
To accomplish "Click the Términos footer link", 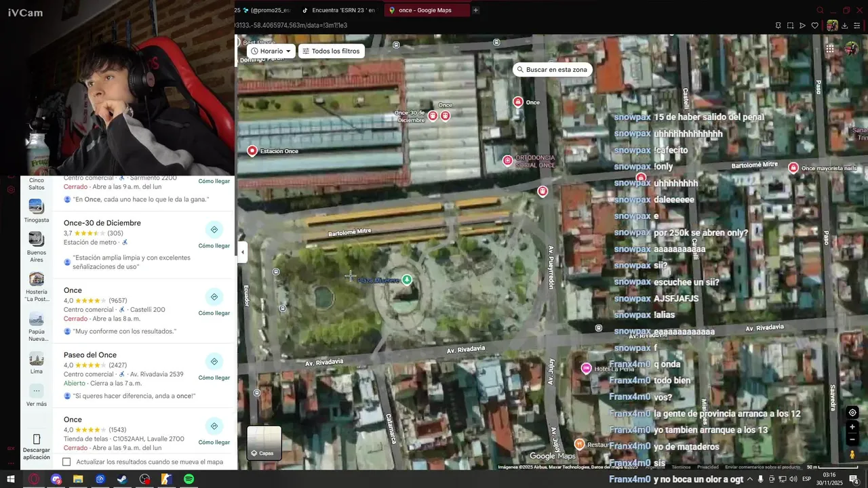I will [681, 467].
